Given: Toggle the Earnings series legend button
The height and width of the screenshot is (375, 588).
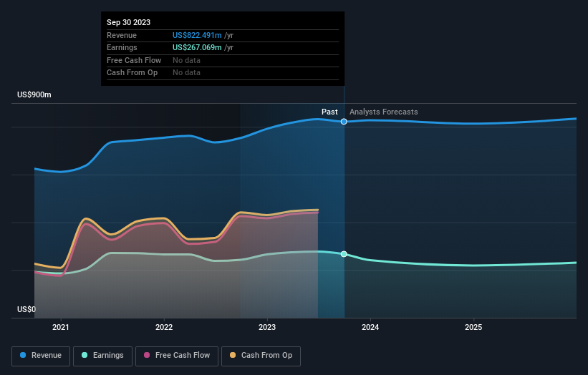Looking at the screenshot, I should tap(102, 356).
